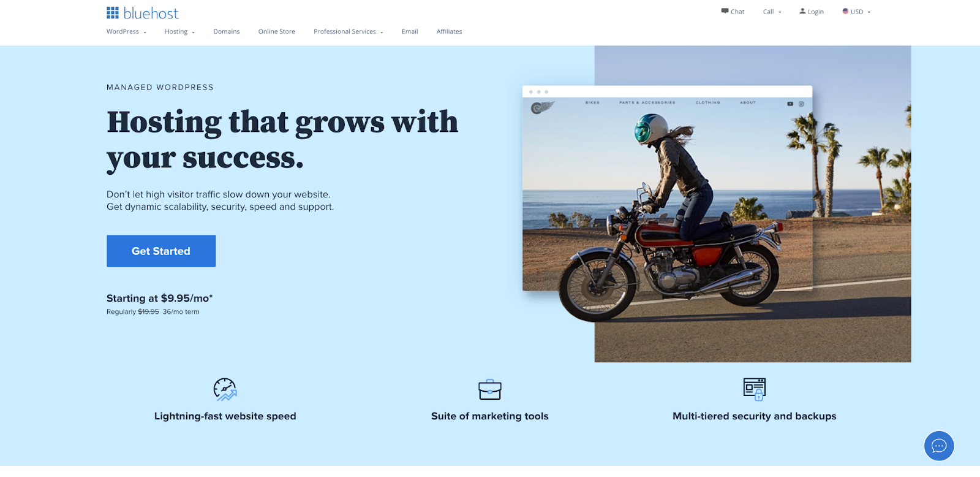Image resolution: width=980 pixels, height=477 pixels.
Task: Open the USD currency selector
Action: click(856, 12)
